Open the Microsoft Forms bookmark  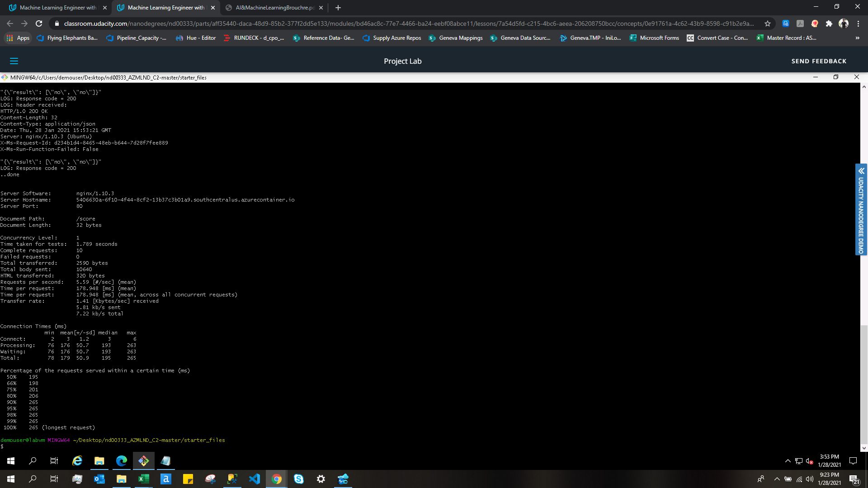(x=654, y=38)
